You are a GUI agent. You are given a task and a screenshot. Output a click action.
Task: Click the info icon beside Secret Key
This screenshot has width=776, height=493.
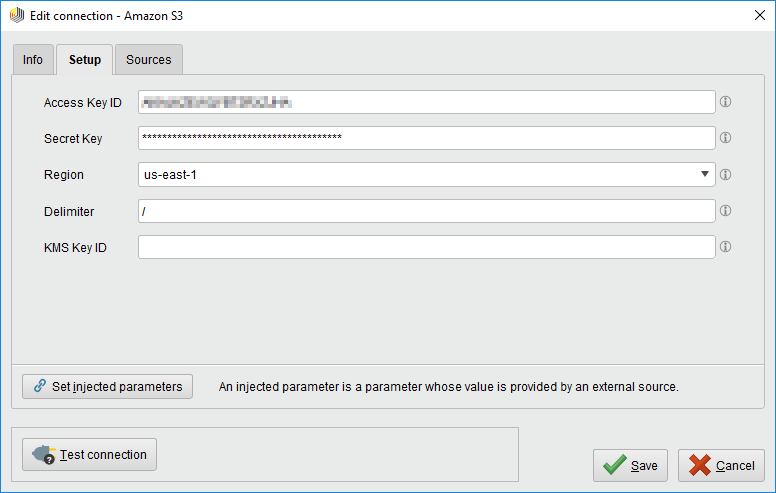[727, 138]
